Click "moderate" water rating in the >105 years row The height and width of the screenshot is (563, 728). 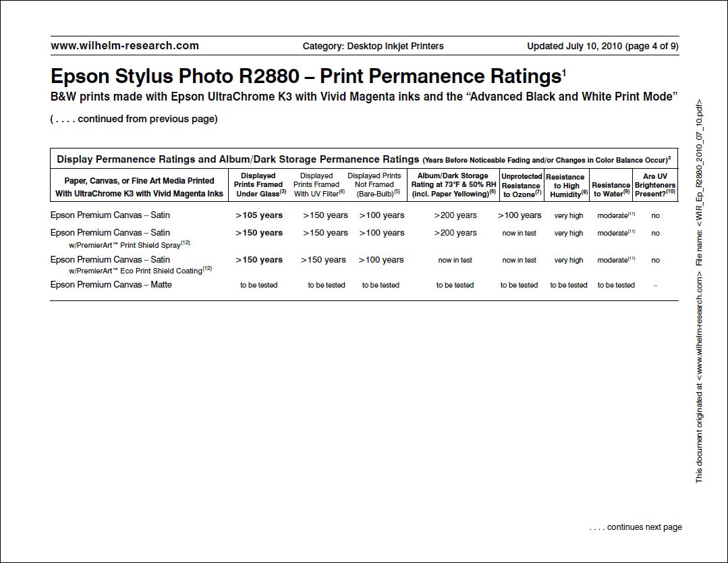click(x=615, y=215)
